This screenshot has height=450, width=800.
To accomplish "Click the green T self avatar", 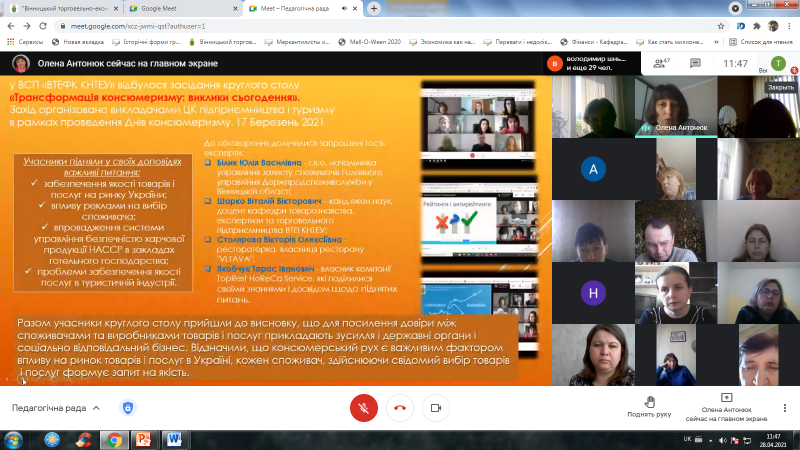I will pos(778,63).
